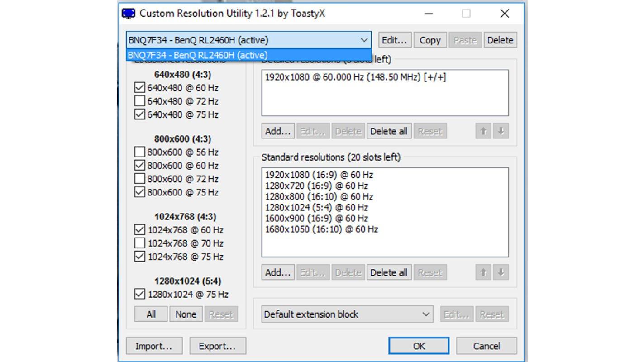Cancel the dialog
The image size is (644, 362).
[x=487, y=346]
